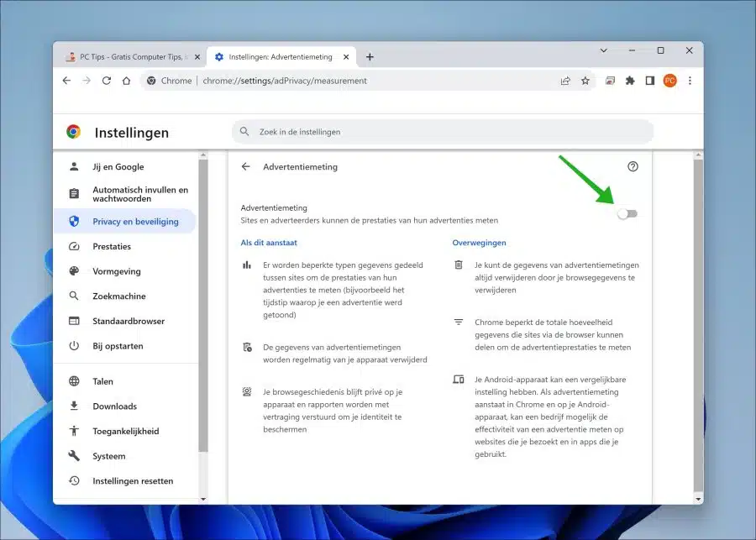Click the Chrome logo beside Instellingen
The image size is (756, 540).
[x=74, y=132]
